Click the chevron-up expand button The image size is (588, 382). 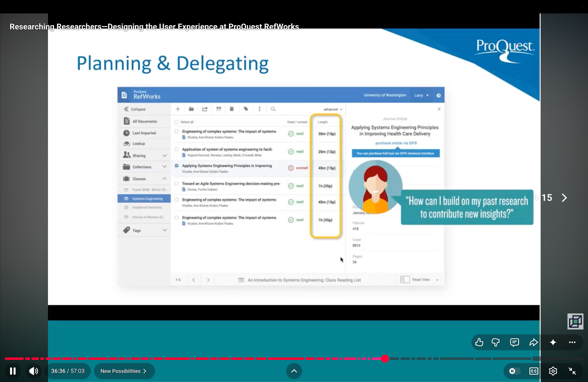[294, 371]
